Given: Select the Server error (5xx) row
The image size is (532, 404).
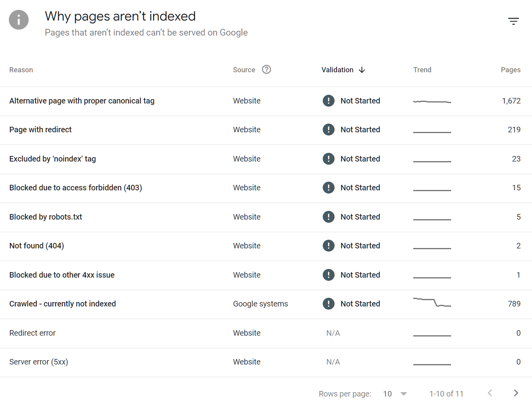Looking at the screenshot, I should pyautogui.click(x=39, y=362).
